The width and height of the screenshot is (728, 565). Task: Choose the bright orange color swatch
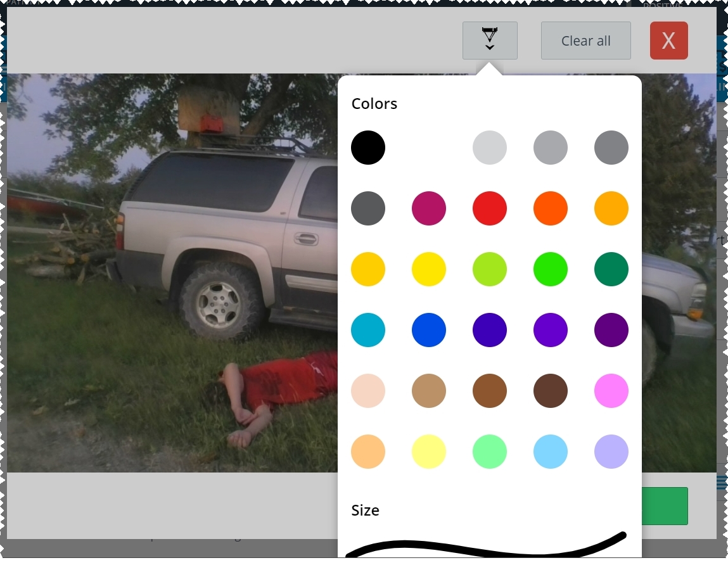pos(550,208)
